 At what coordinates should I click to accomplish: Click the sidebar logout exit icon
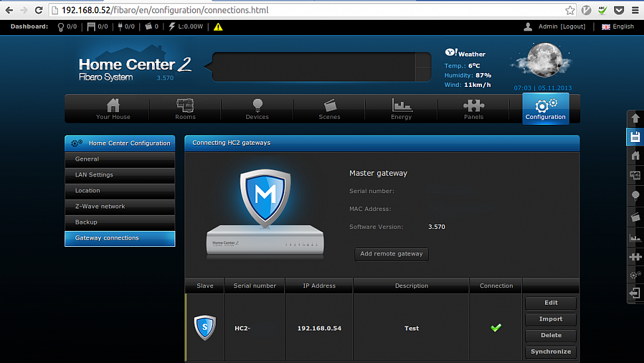[635, 293]
